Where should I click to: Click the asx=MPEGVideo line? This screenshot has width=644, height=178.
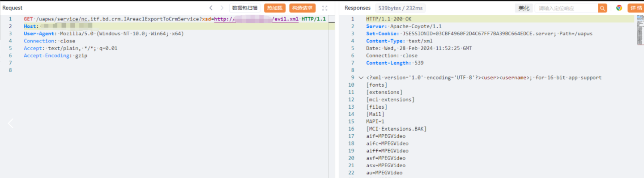pyautogui.click(x=386, y=165)
